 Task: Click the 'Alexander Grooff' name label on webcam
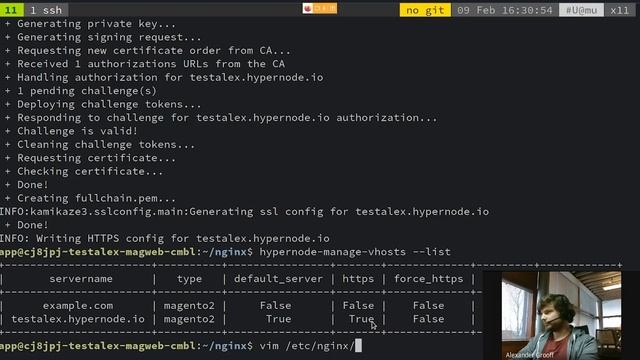(x=529, y=355)
